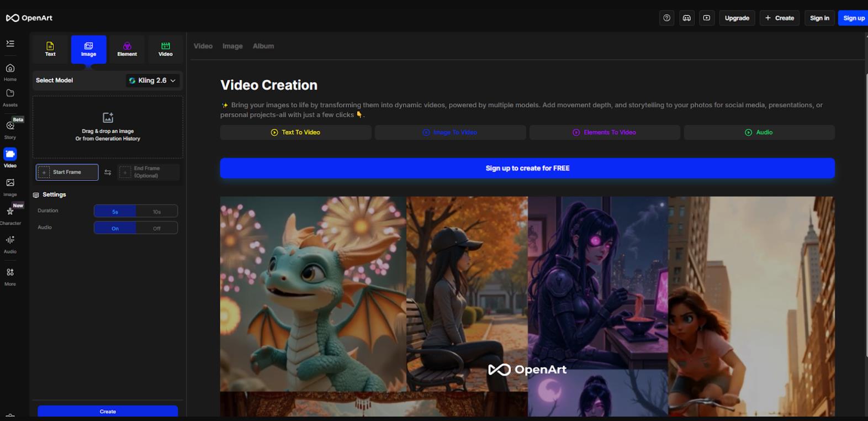Viewport: 868px width, 421px height.
Task: Click the Select Model label
Action: 54,81
